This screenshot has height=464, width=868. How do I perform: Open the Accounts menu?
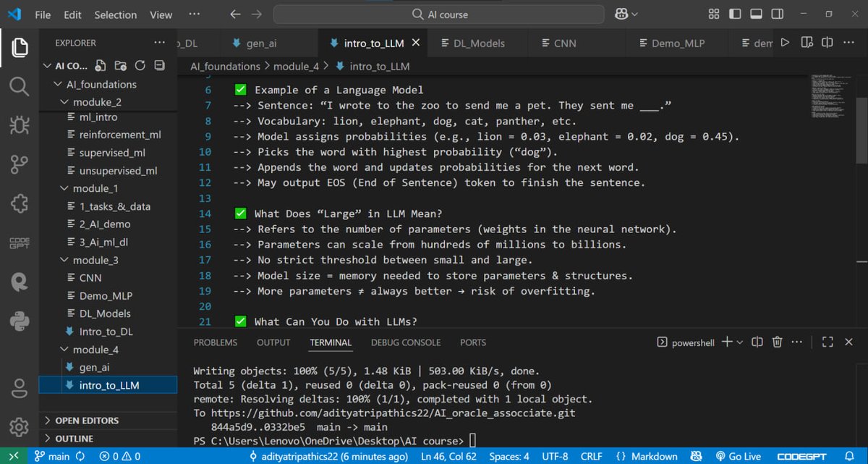[x=20, y=388]
